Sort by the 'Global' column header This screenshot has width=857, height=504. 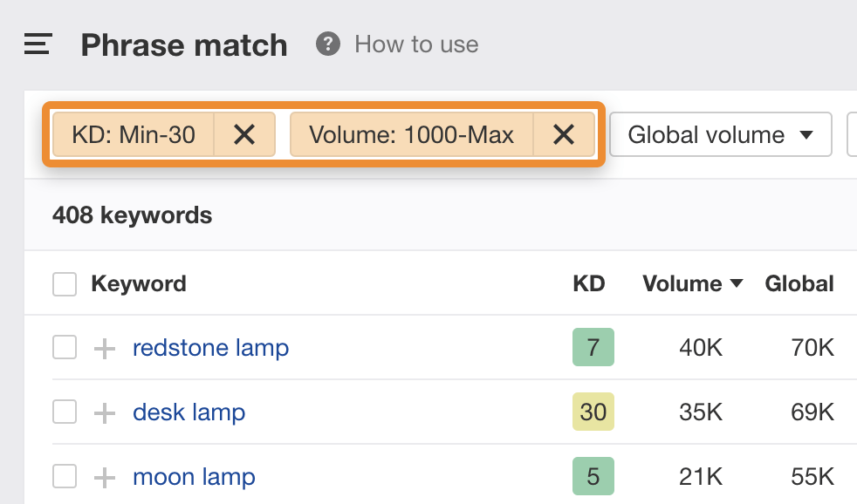pyautogui.click(x=799, y=283)
